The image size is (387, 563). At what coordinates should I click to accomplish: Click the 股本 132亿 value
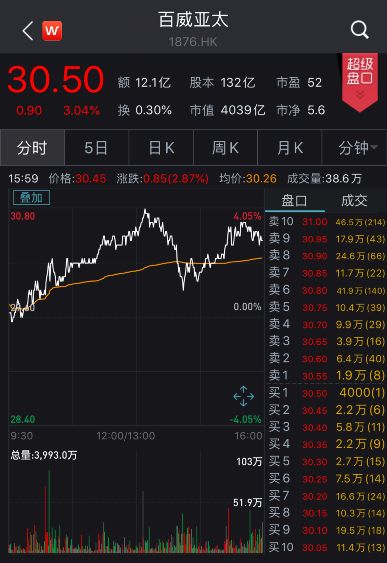[x=223, y=83]
